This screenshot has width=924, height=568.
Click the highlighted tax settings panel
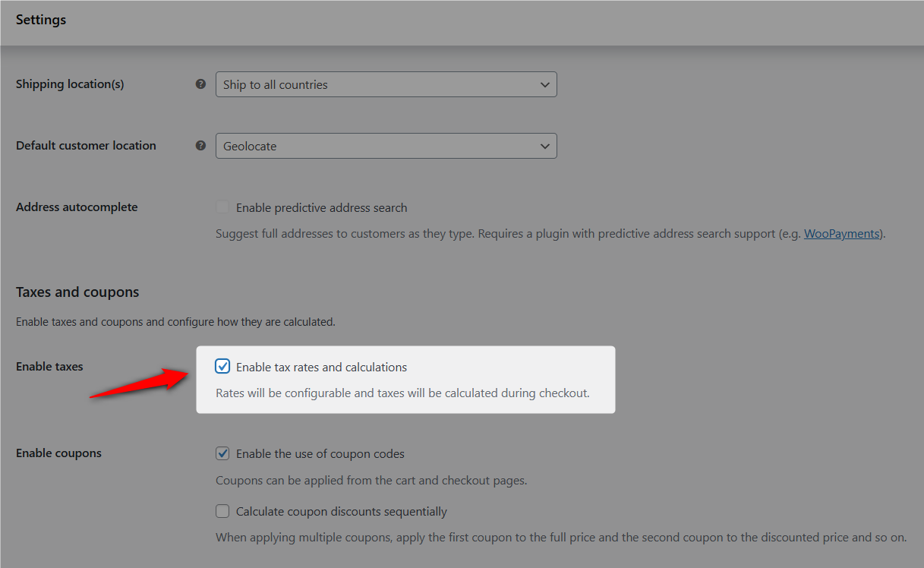tap(405, 379)
